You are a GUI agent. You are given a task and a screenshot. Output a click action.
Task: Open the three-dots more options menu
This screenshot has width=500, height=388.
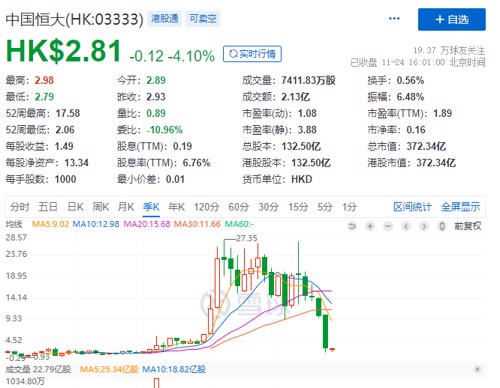coord(394,18)
